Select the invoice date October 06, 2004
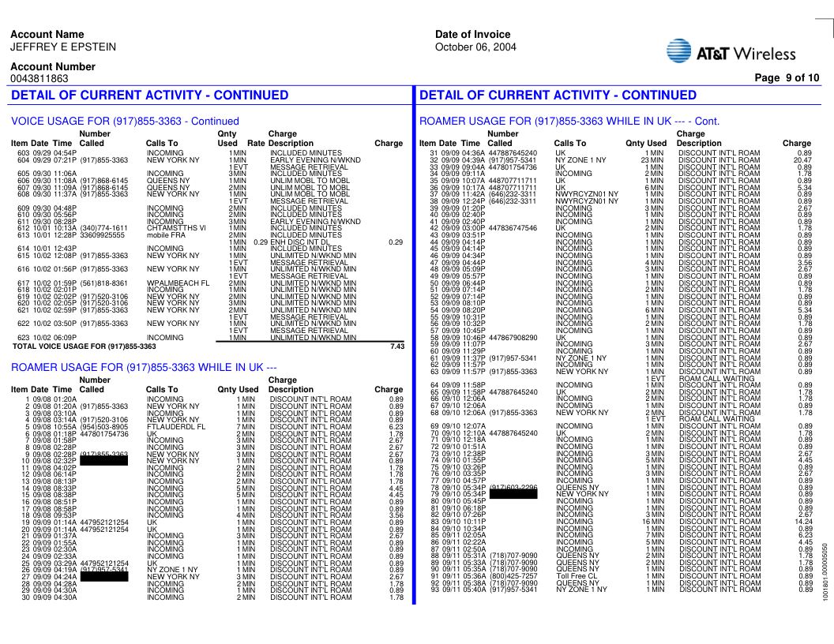The height and width of the screenshot is (644, 834). [475, 47]
